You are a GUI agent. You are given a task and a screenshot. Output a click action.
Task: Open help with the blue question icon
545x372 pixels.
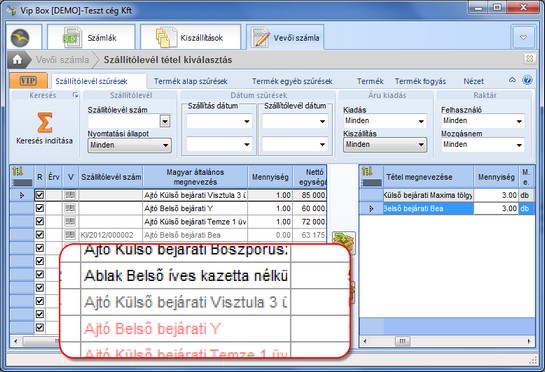pyautogui.click(x=527, y=80)
